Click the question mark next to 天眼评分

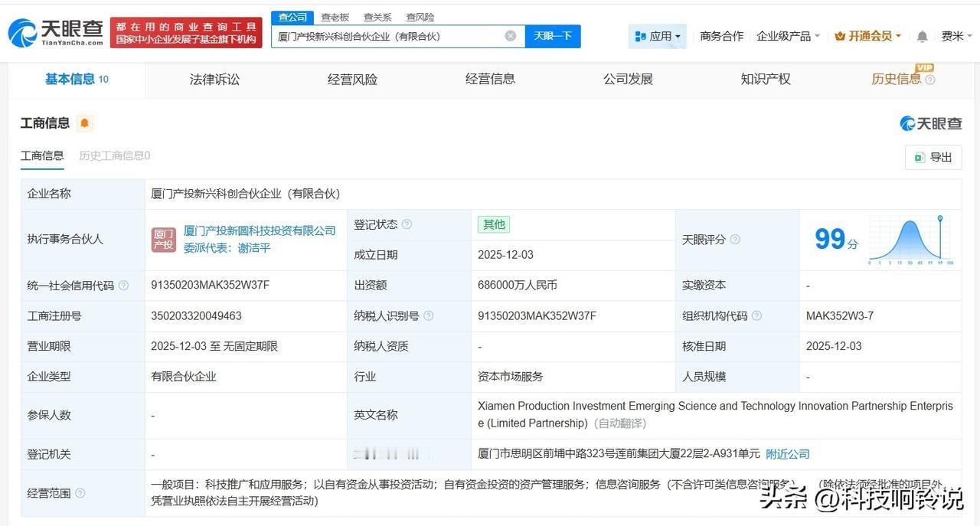tap(734, 239)
